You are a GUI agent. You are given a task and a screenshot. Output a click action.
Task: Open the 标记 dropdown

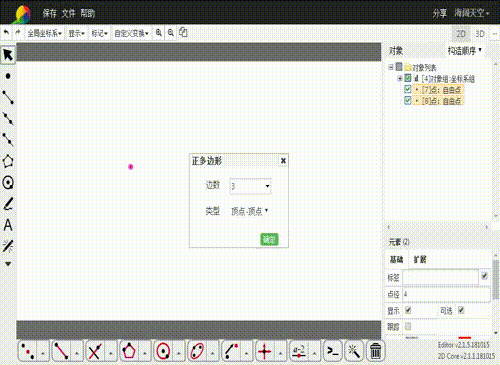tap(99, 33)
